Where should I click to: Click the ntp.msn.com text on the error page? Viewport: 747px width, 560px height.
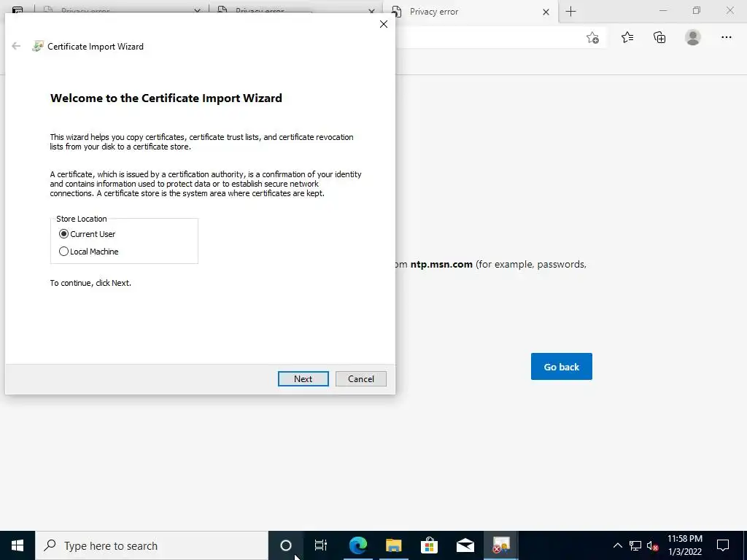coord(441,264)
